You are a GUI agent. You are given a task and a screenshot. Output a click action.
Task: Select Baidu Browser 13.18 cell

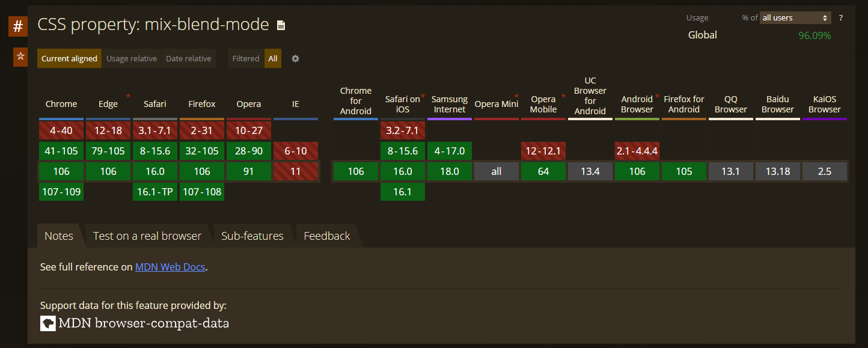778,171
